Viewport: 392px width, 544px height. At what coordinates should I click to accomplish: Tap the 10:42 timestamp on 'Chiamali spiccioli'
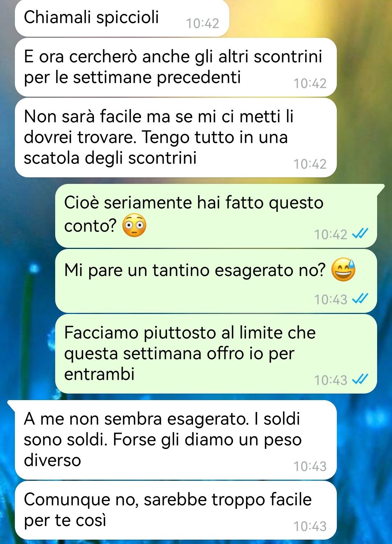[203, 24]
